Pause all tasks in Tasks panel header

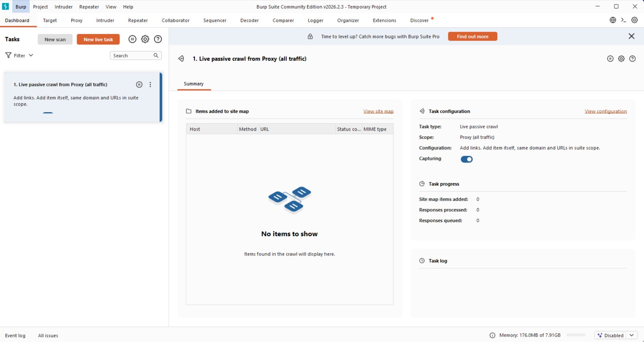click(132, 39)
